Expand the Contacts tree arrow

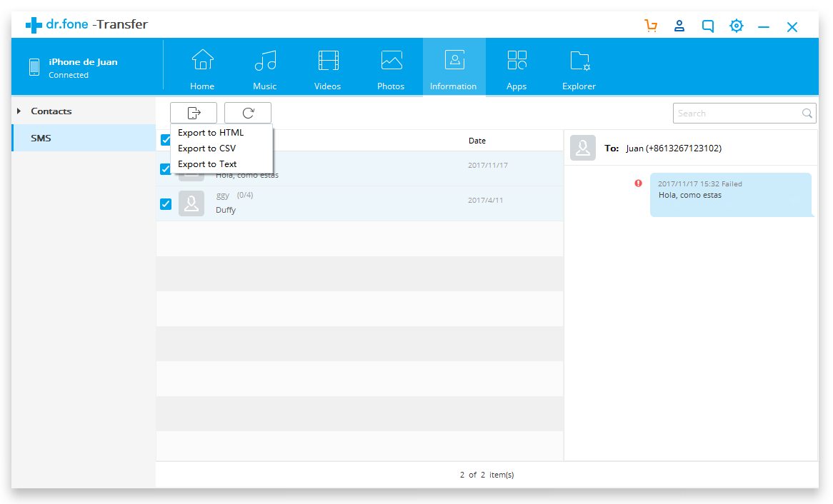click(x=19, y=111)
